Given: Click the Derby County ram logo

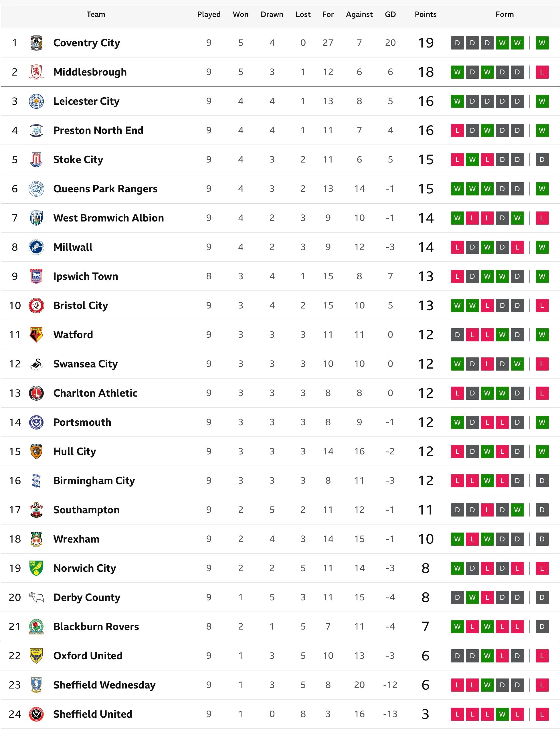Looking at the screenshot, I should pyautogui.click(x=36, y=597).
